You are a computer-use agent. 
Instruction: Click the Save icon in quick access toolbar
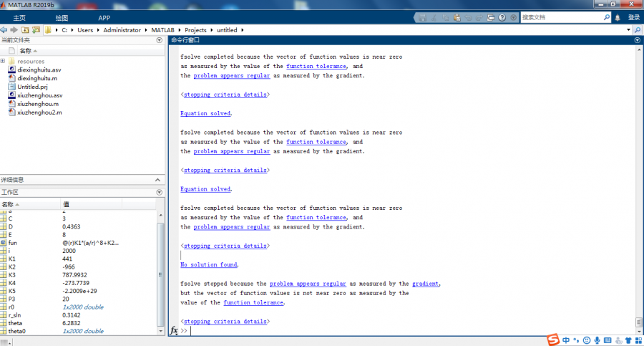[424, 17]
